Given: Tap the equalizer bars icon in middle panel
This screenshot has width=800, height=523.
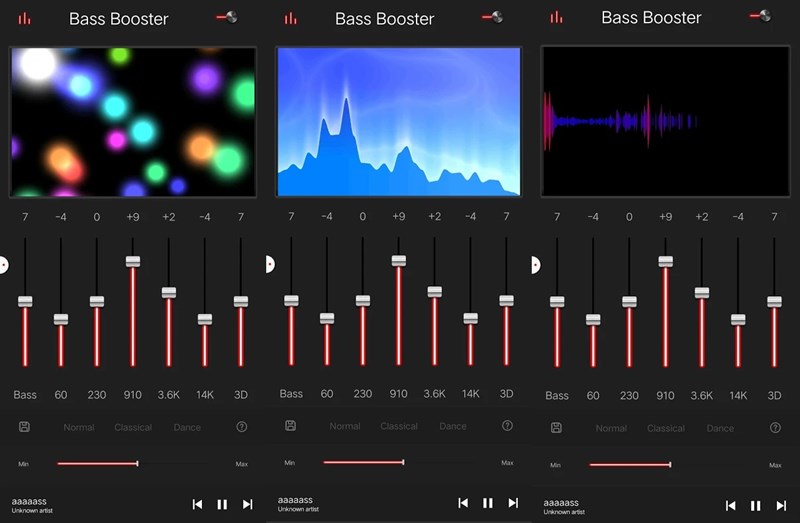Looking at the screenshot, I should (x=291, y=19).
